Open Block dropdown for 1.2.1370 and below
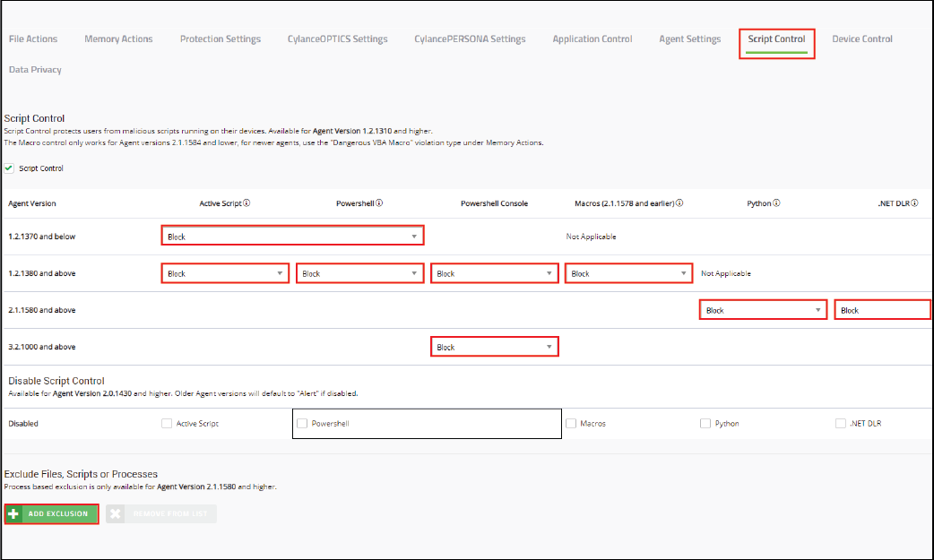934x560 pixels. (292, 236)
